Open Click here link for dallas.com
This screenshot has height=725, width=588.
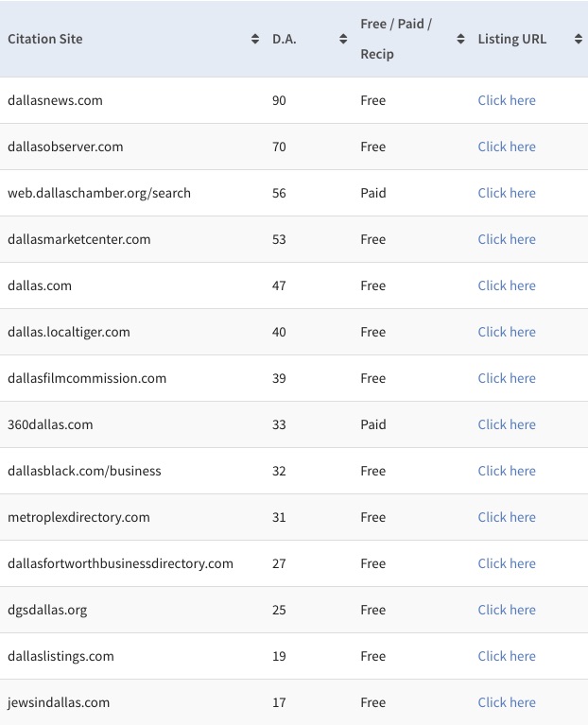[x=507, y=285]
